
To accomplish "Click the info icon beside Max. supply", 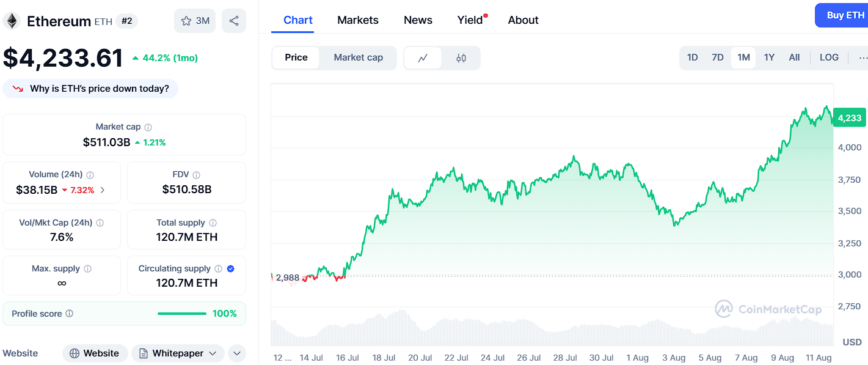I will pos(88,269).
